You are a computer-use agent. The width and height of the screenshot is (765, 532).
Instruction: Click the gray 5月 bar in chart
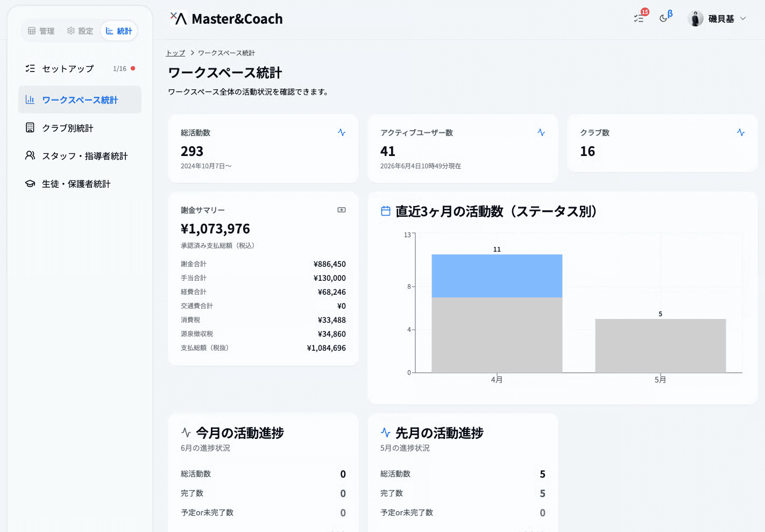point(661,345)
